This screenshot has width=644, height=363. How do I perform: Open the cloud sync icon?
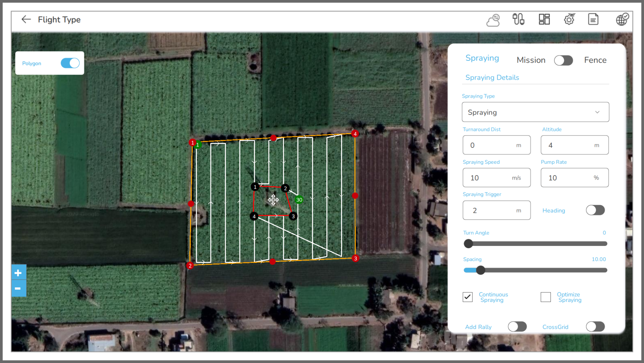tap(493, 20)
